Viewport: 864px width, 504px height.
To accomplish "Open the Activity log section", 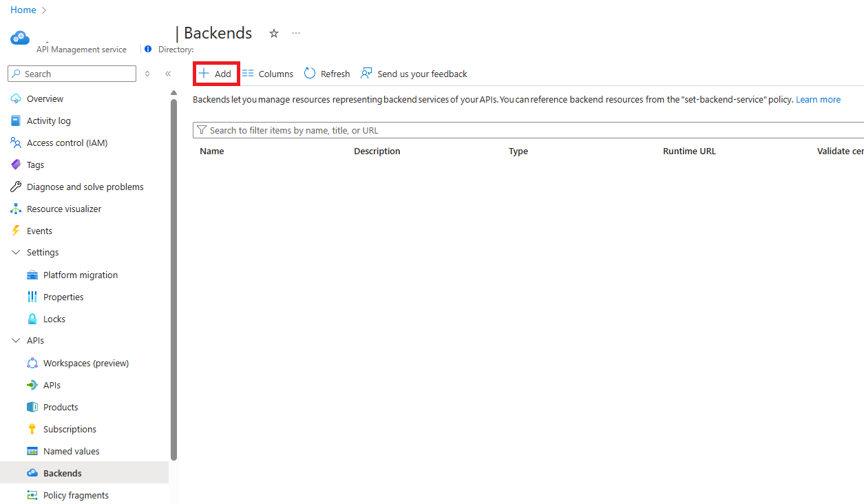I will click(47, 120).
